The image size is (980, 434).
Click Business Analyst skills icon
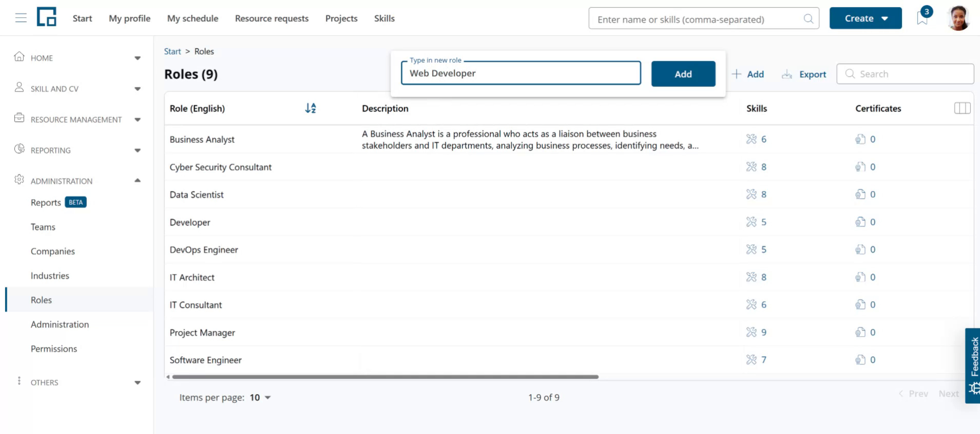751,139
